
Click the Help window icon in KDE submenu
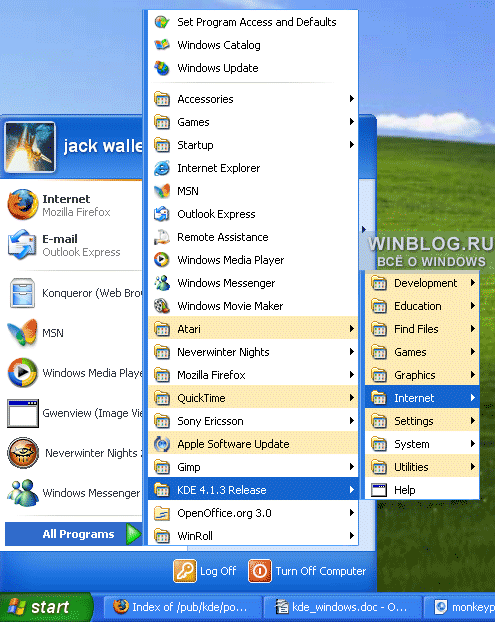pyautogui.click(x=379, y=490)
